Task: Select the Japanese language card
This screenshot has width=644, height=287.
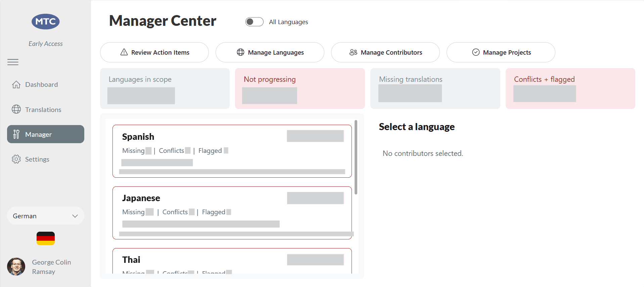Action: [232, 213]
